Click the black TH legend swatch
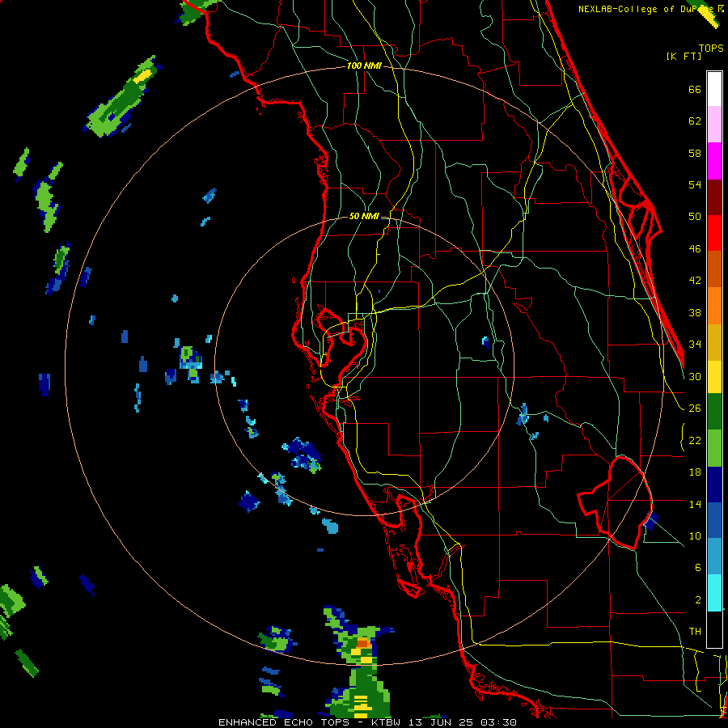The height and width of the screenshot is (728, 728). click(714, 629)
